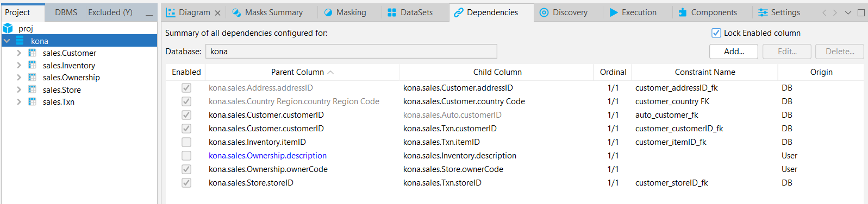Open the Masking tab
868x204 pixels.
tap(345, 12)
